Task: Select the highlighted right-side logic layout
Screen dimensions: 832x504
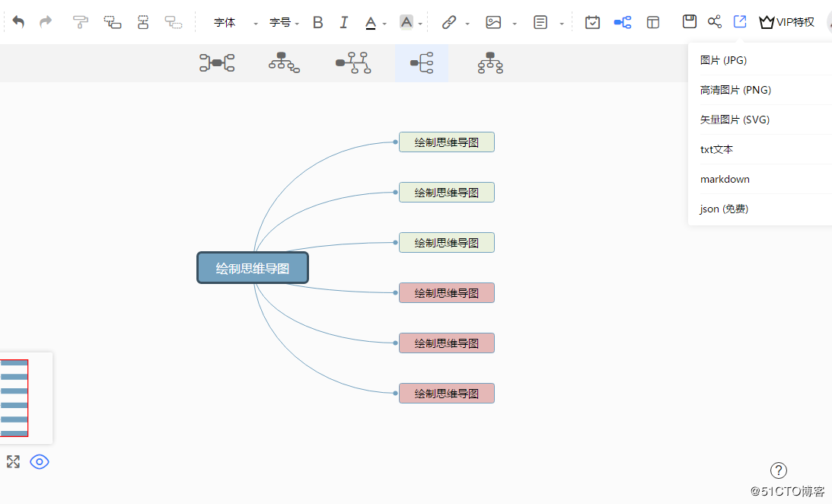Action: pyautogui.click(x=422, y=62)
